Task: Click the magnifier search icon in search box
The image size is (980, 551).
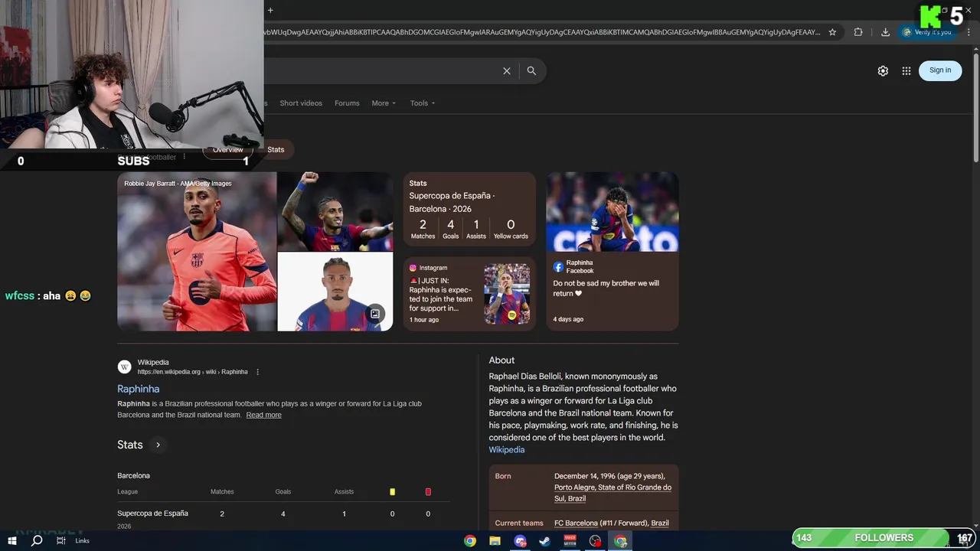Action: click(531, 70)
